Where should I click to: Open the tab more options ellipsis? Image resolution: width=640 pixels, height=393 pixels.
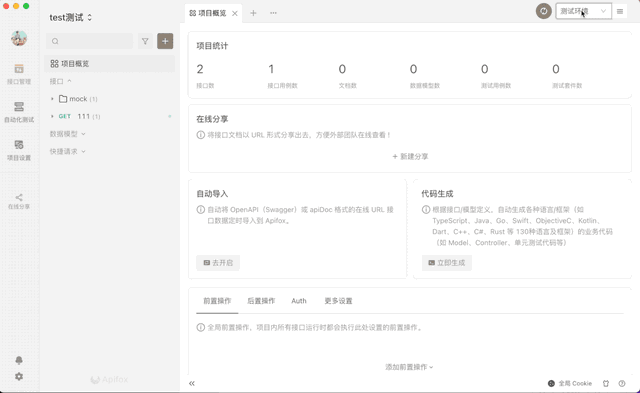click(273, 13)
